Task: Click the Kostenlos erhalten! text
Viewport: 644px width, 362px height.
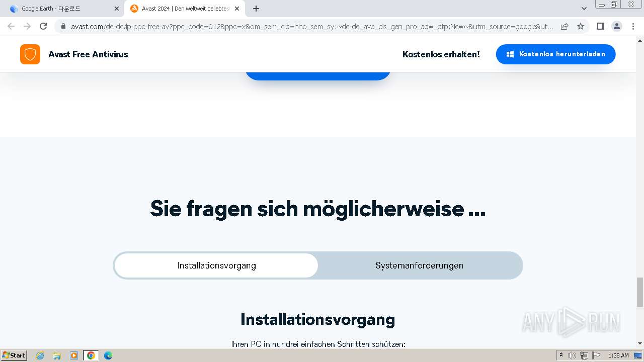Action: click(x=441, y=54)
